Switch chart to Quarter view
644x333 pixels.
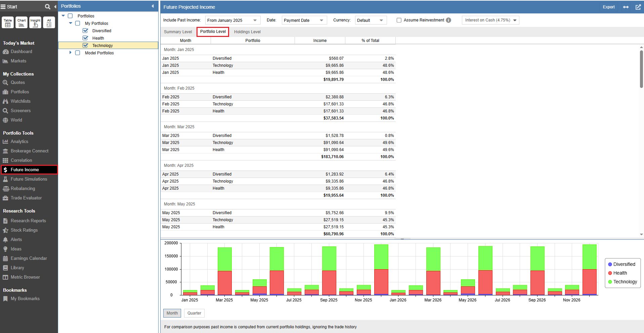(194, 313)
